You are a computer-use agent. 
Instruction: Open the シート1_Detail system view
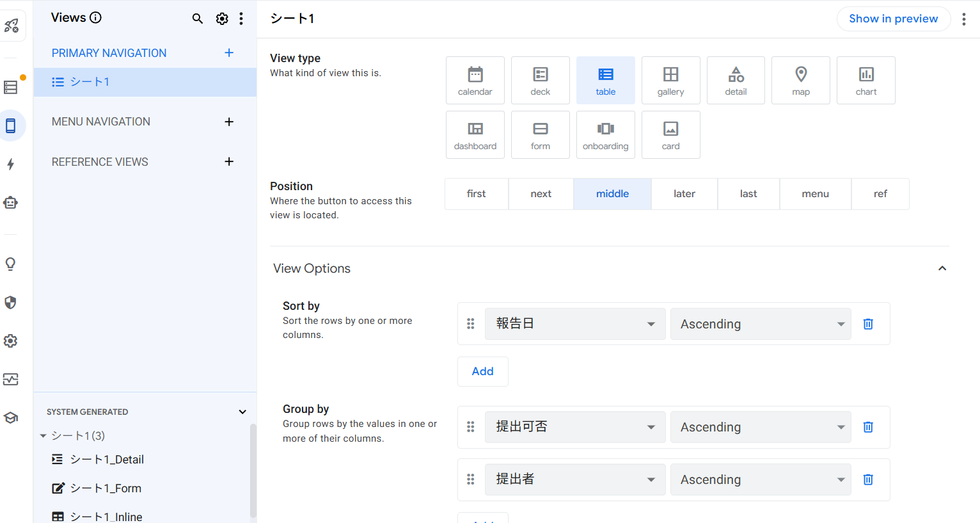[x=107, y=460]
